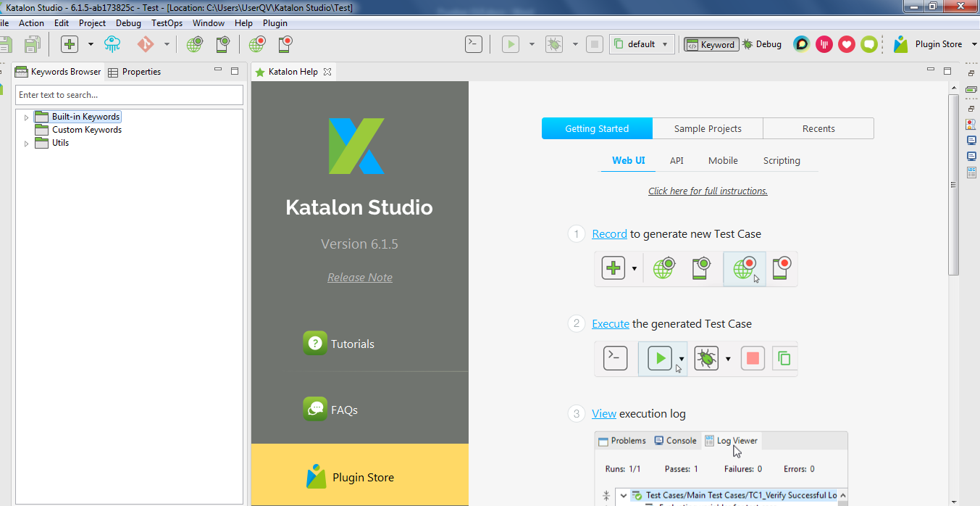Switch to the Keyword perspective
Viewport: 980px width, 506px height.
[711, 44]
